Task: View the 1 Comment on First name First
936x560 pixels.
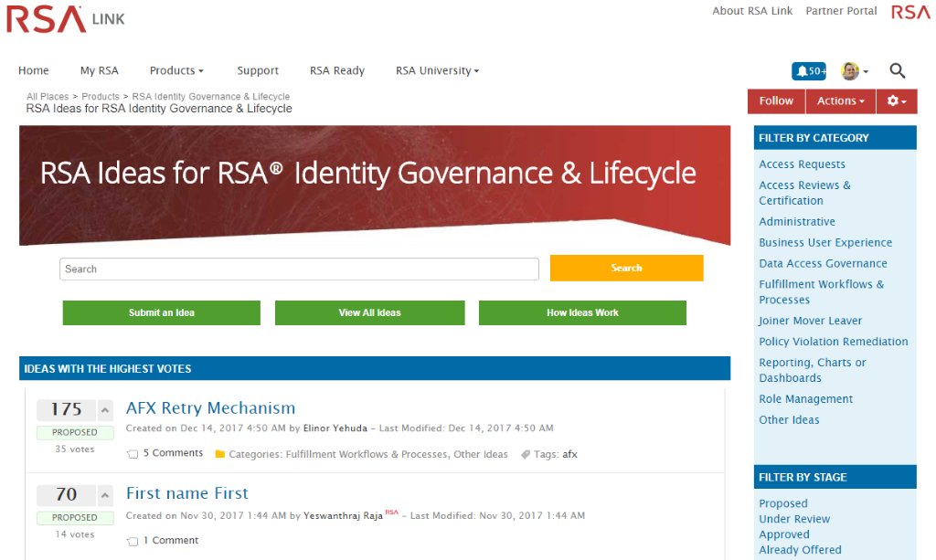Action: (171, 540)
